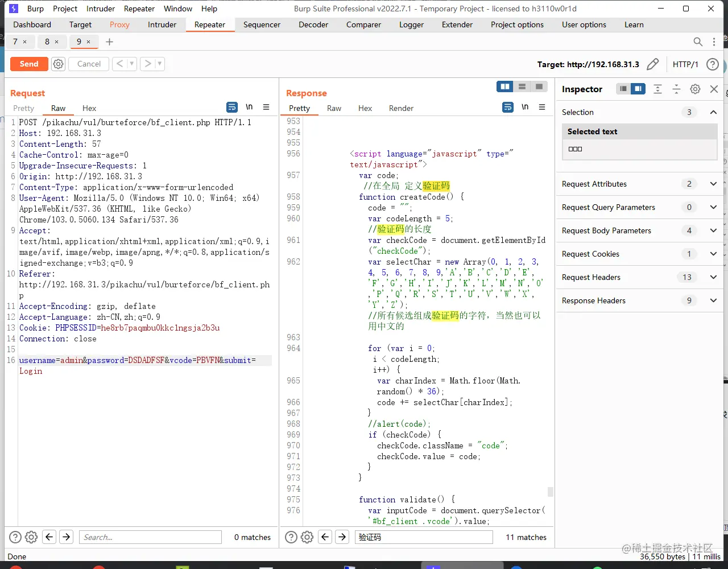Click the request search input field

[150, 537]
